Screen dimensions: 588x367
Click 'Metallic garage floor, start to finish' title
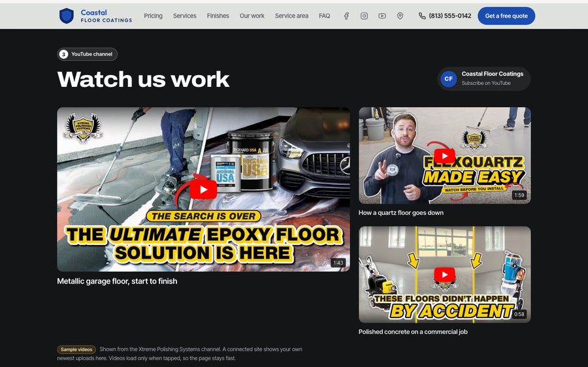tap(117, 281)
